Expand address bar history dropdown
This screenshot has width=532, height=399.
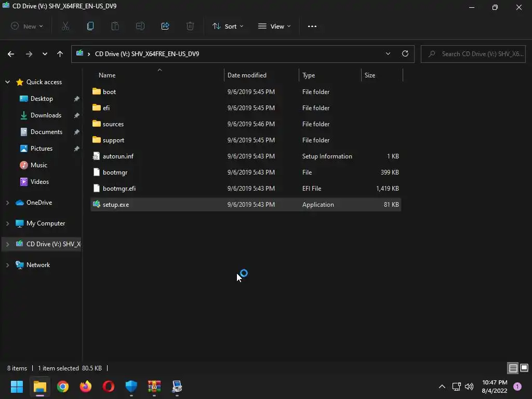pos(388,54)
